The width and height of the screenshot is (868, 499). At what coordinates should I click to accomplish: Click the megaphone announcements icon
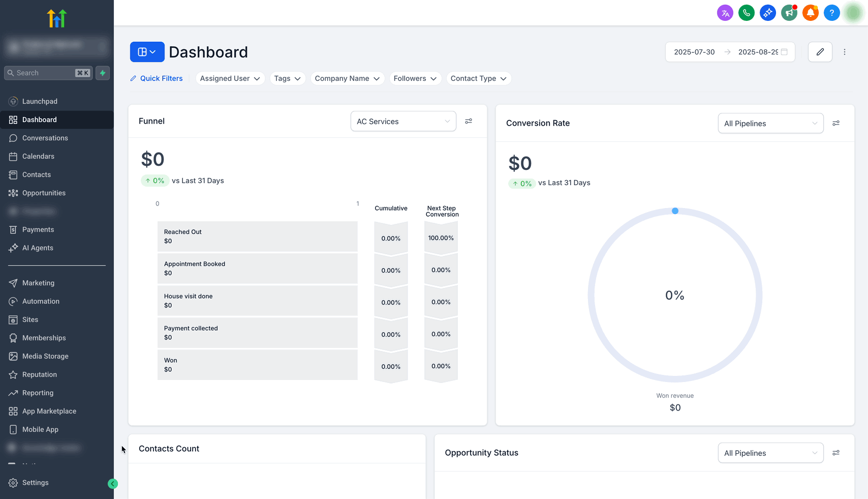(x=789, y=13)
